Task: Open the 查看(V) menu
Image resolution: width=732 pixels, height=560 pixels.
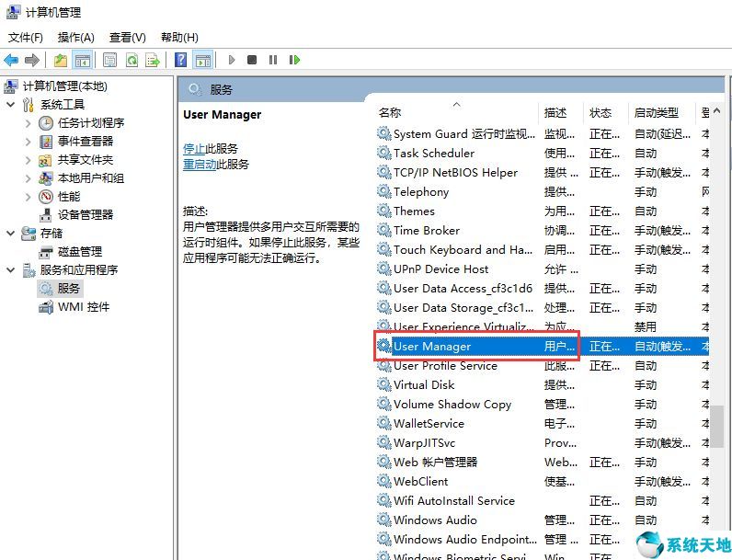Action: (128, 38)
